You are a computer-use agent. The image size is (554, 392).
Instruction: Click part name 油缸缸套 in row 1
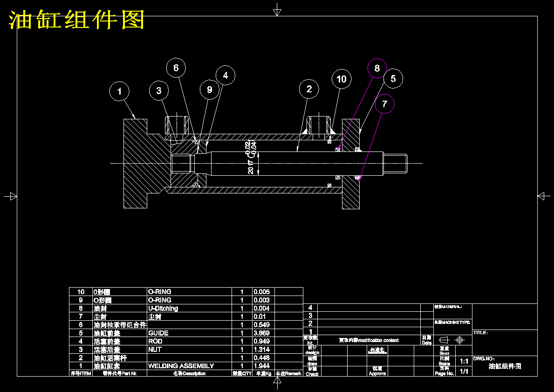107,366
